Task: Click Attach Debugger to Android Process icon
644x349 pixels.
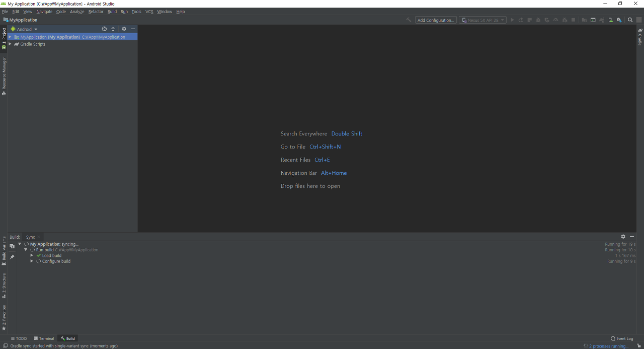Action: tap(565, 20)
